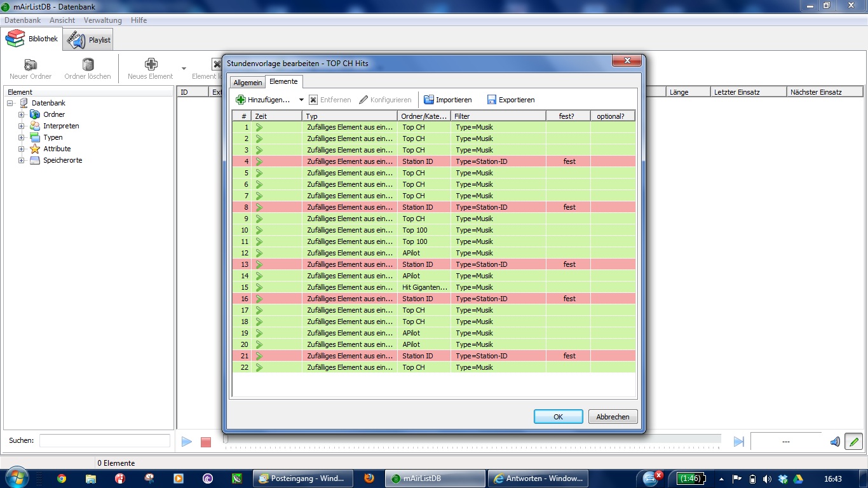Click the Hinzufügen plus icon
Viewport: 868px width, 488px height.
coord(241,100)
